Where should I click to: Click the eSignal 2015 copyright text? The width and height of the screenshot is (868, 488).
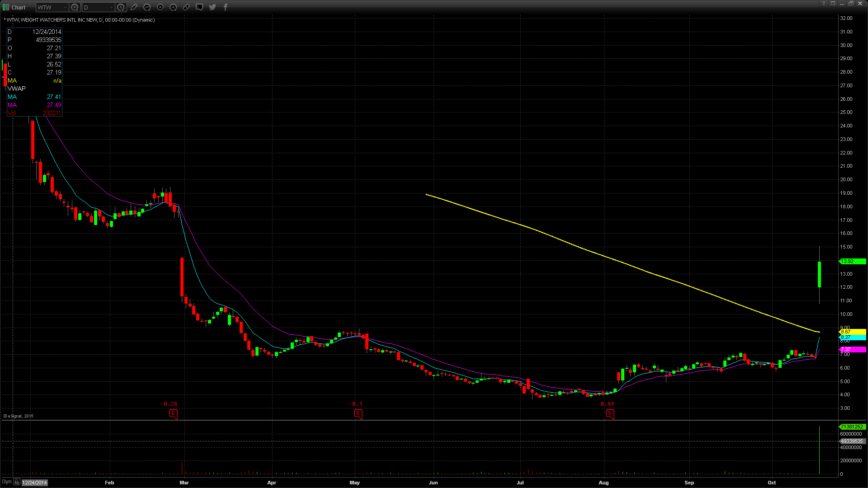pyautogui.click(x=19, y=416)
